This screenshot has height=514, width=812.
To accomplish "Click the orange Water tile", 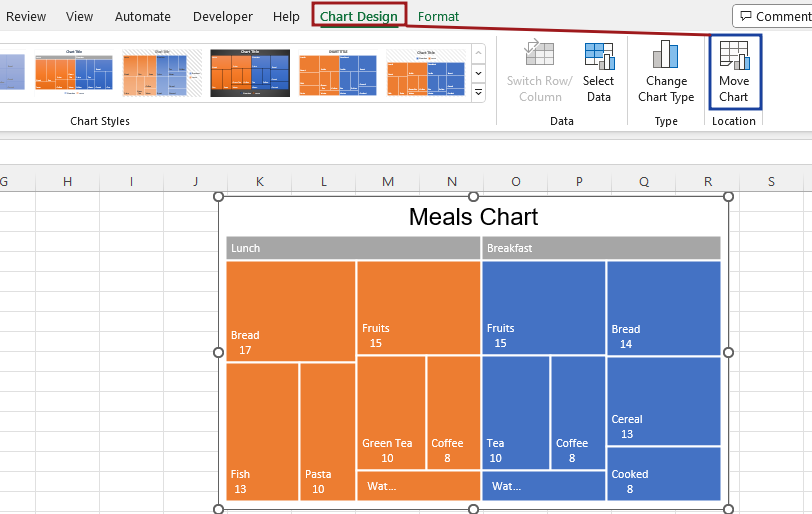I will click(418, 486).
